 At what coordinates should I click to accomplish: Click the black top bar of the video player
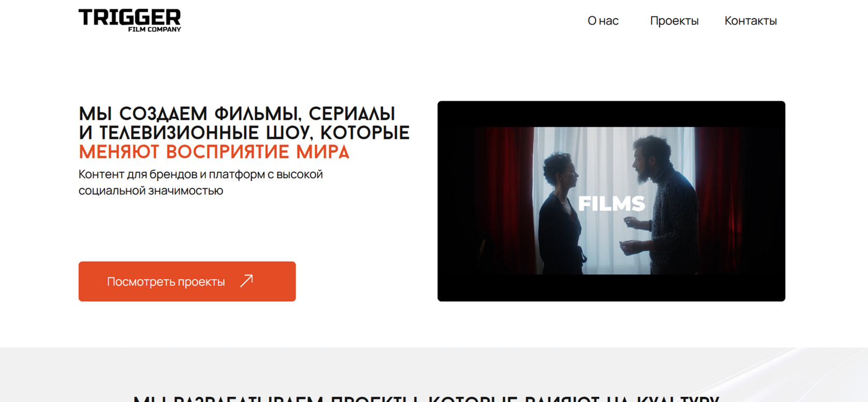tap(611, 114)
